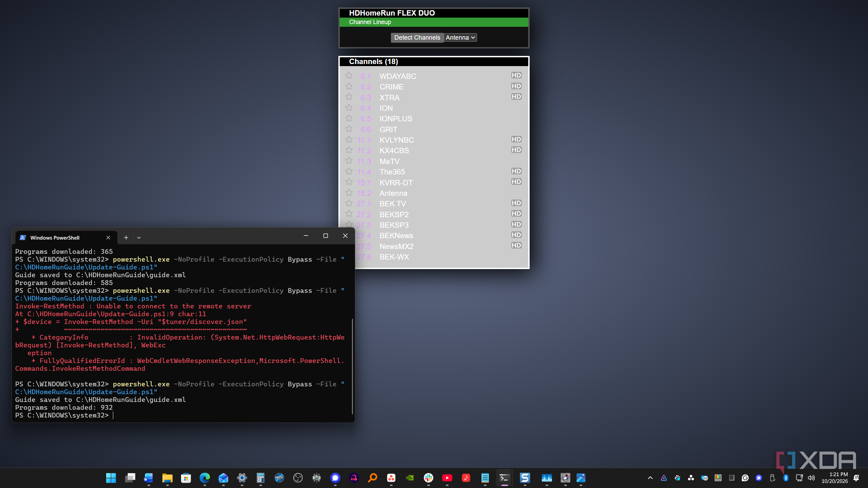The height and width of the screenshot is (488, 868).
Task: Open Bluetooth tray icon
Action: (786, 478)
